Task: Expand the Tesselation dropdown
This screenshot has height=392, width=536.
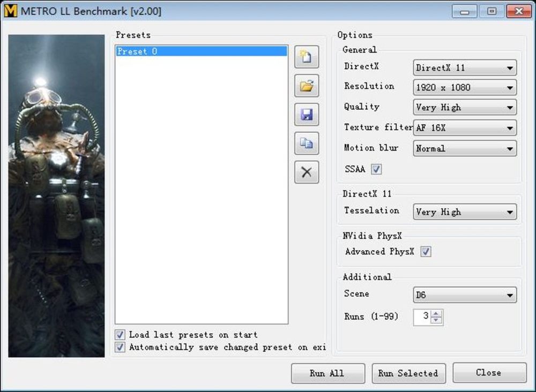Action: [465, 212]
